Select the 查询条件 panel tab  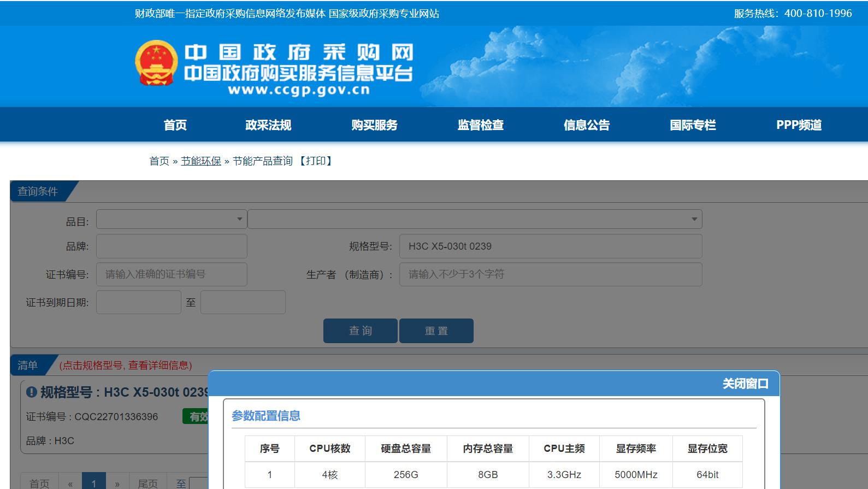pos(38,191)
